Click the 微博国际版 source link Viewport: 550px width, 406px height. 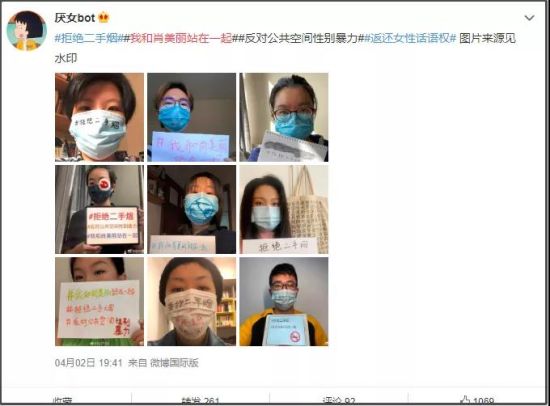tap(174, 362)
